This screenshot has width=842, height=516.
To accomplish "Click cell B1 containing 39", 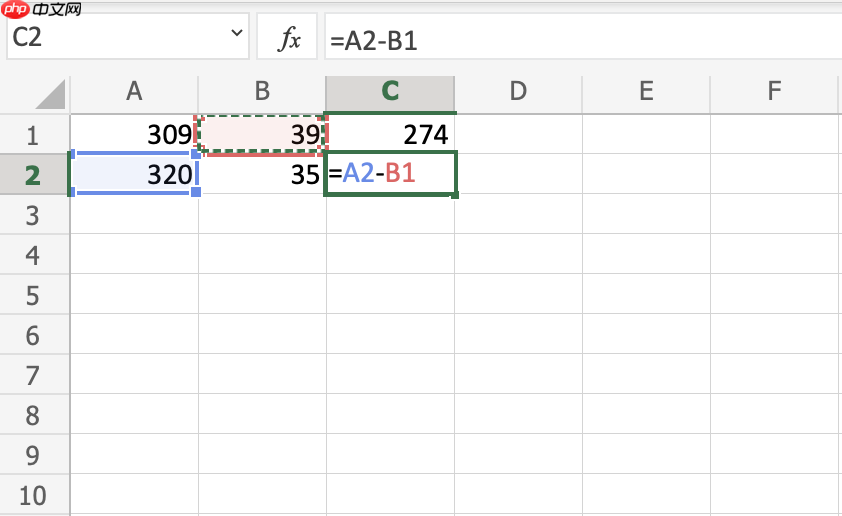I will [262, 134].
